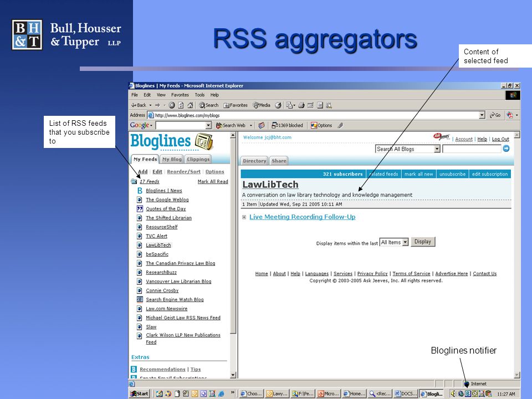
Task: Open the Windows Start button
Action: [x=140, y=393]
